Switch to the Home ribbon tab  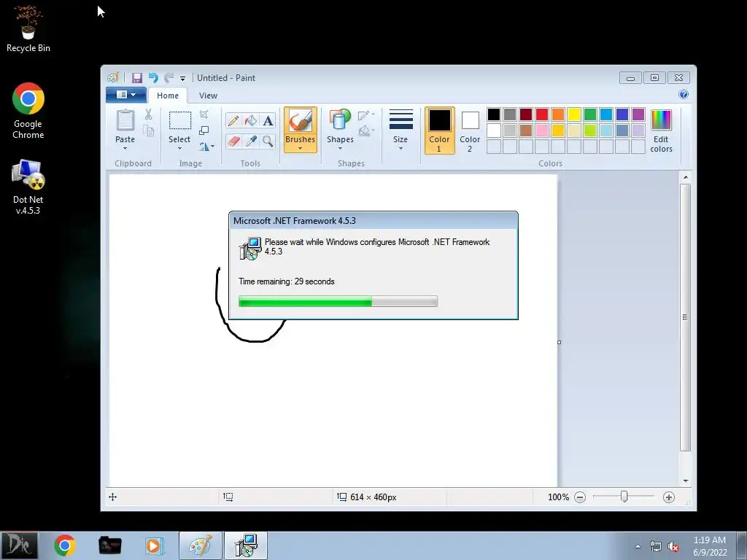[168, 96]
